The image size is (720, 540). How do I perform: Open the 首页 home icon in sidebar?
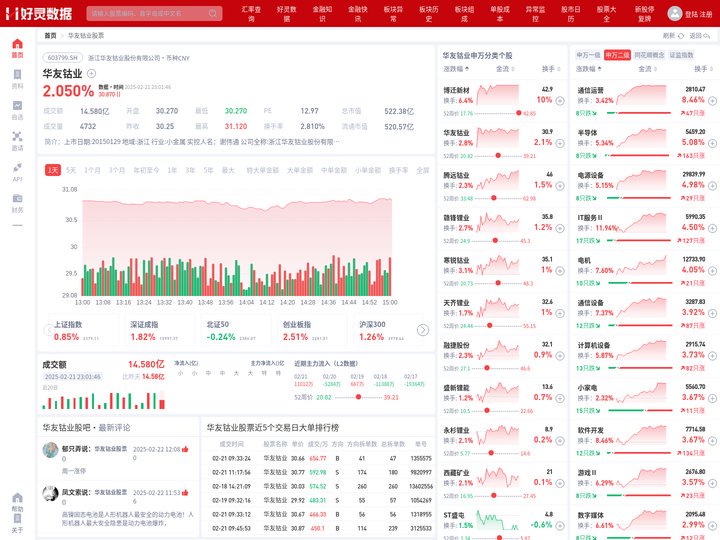pos(17,48)
